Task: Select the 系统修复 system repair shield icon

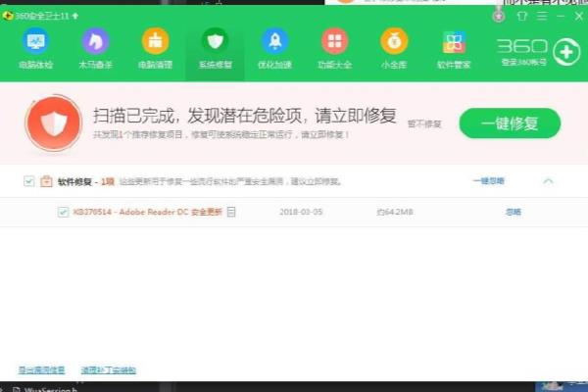Action: pos(216,41)
